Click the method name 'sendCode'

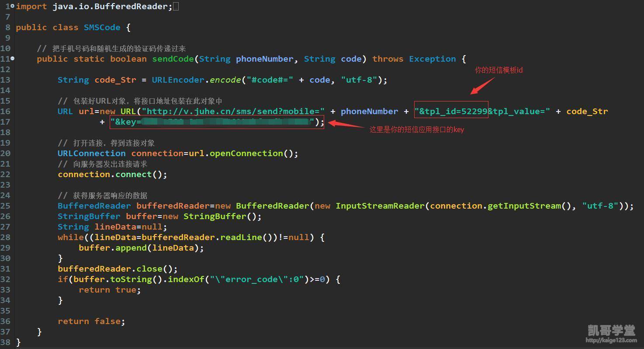(x=173, y=59)
